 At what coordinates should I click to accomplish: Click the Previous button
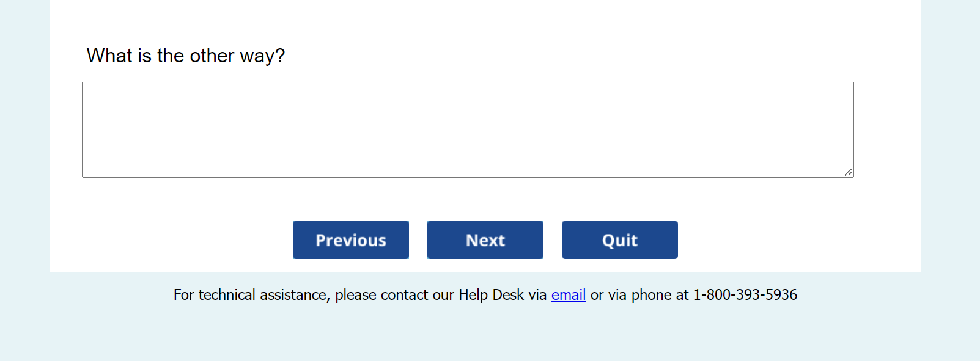click(x=350, y=239)
